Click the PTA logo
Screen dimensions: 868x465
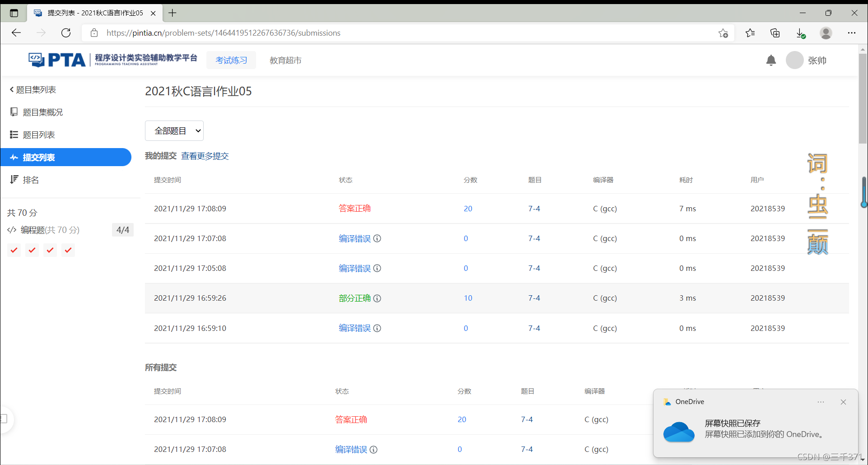pos(113,60)
